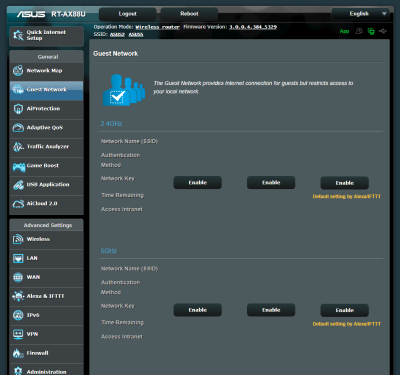
Task: Open the AiCloud 2.0 cloud icon
Action: (18, 204)
